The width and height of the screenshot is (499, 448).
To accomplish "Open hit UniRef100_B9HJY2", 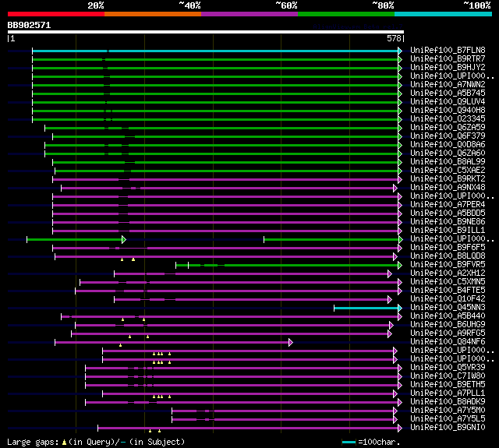I will (448, 68).
